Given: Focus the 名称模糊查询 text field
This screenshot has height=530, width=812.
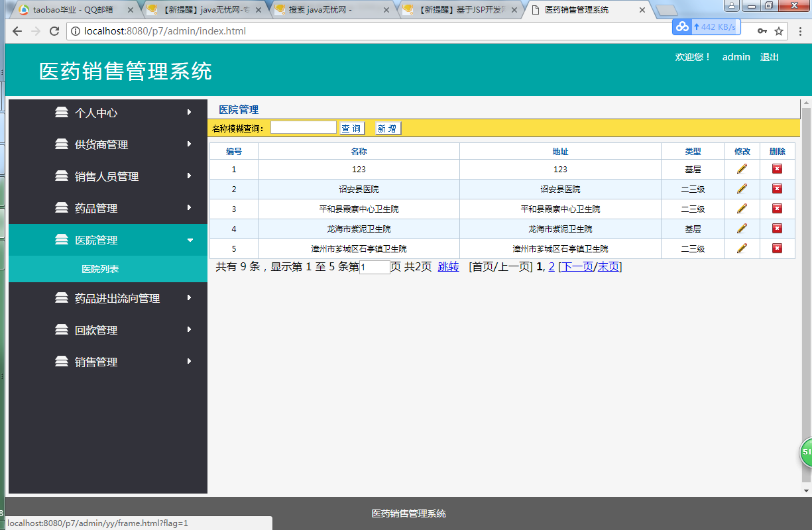Looking at the screenshot, I should click(304, 127).
